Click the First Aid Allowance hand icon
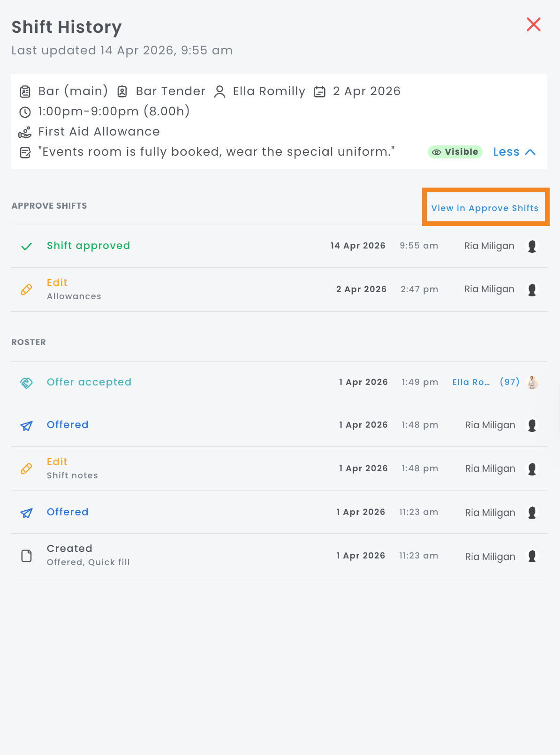The height and width of the screenshot is (755, 560). (25, 132)
